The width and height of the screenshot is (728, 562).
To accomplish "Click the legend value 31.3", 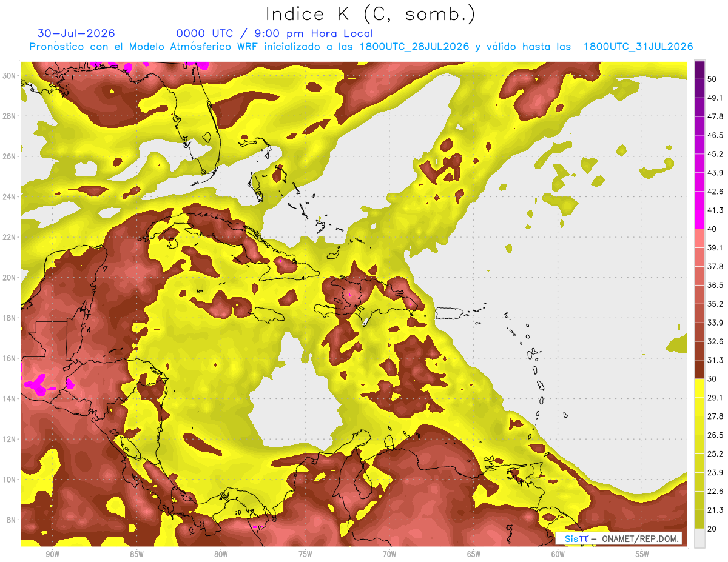I will click(715, 360).
